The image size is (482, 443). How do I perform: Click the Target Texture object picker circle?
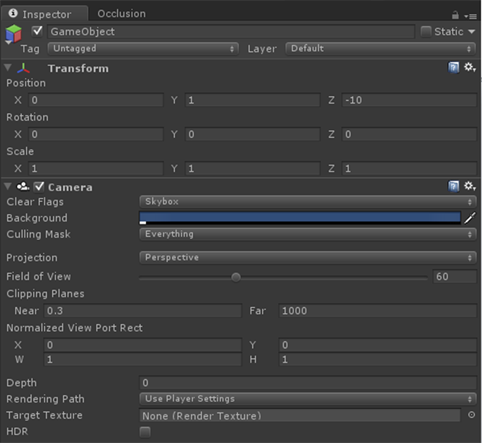point(471,415)
